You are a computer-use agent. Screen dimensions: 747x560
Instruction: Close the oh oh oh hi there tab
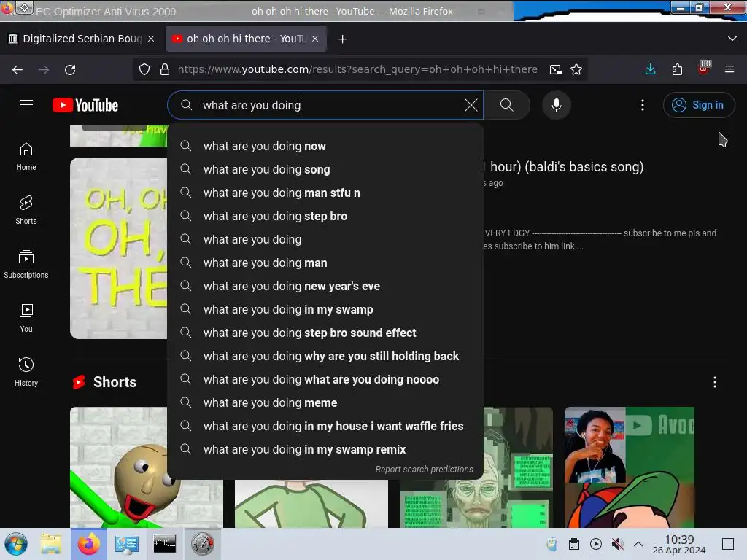(x=315, y=39)
